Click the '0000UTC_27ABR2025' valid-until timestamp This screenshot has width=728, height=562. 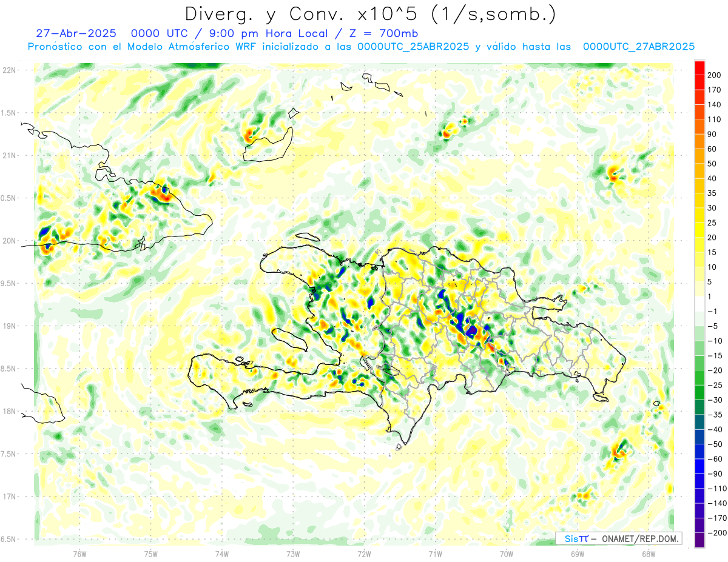pyautogui.click(x=638, y=47)
